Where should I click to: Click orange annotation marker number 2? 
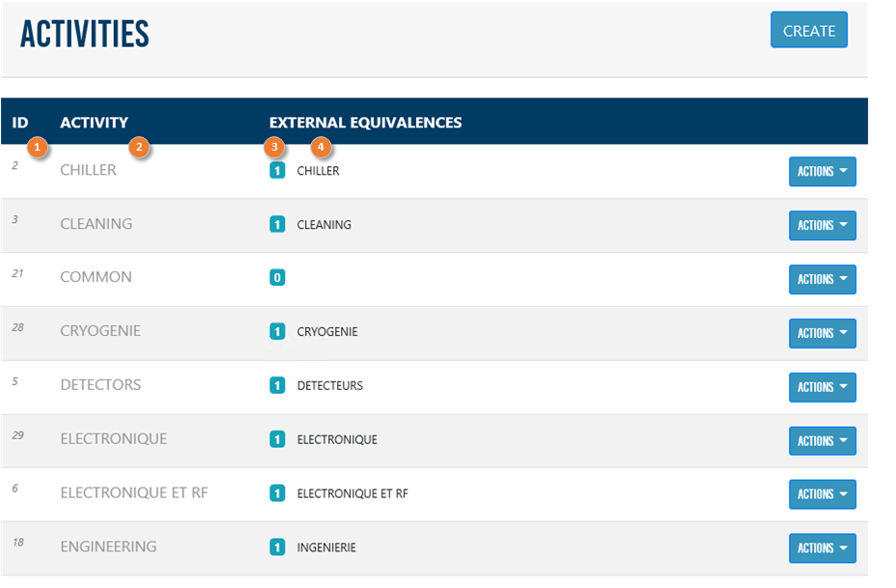(x=139, y=148)
